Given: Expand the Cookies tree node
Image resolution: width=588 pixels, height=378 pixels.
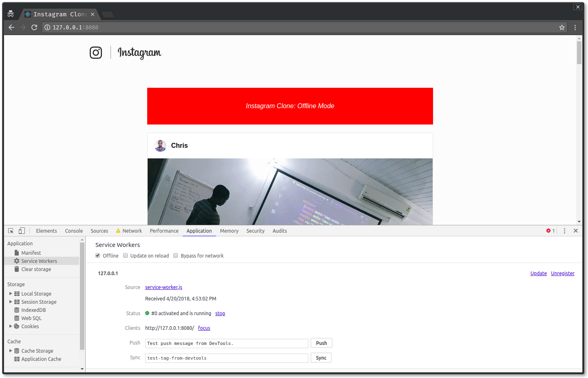Looking at the screenshot, I should coord(11,326).
